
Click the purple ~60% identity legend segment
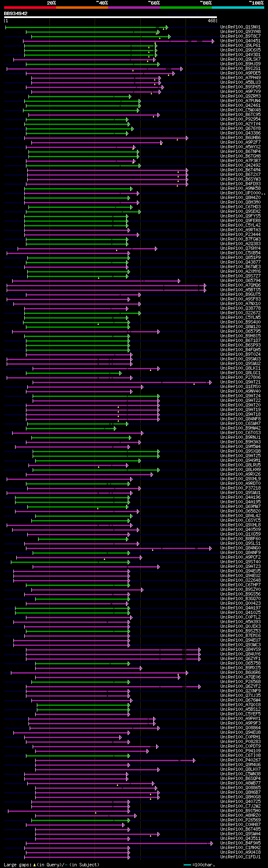tap(134, 7)
